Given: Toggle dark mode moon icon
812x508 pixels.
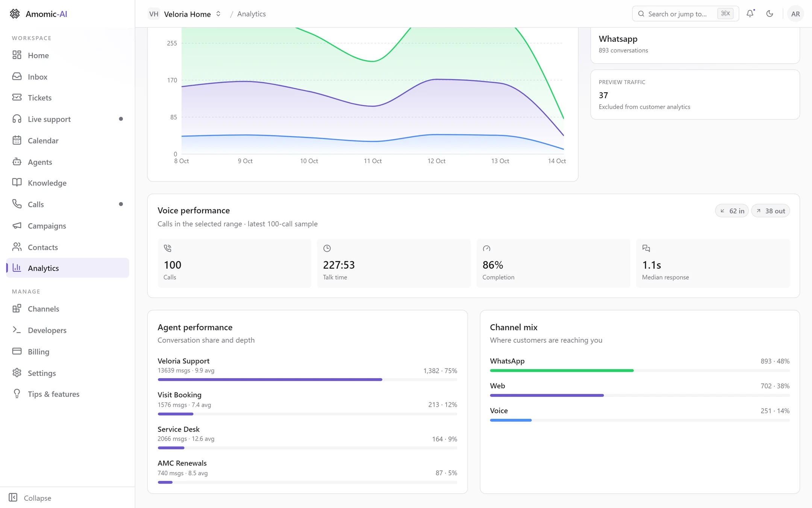Looking at the screenshot, I should pos(770,14).
